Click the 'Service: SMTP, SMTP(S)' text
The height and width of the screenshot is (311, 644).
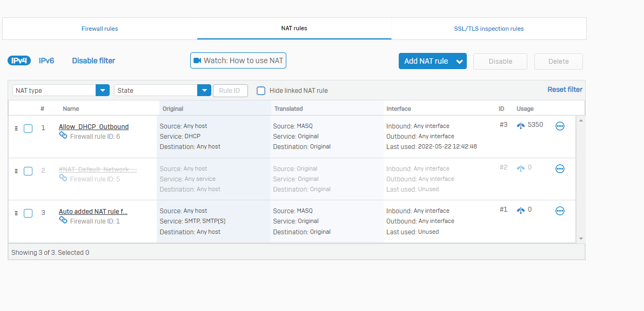tap(193, 221)
